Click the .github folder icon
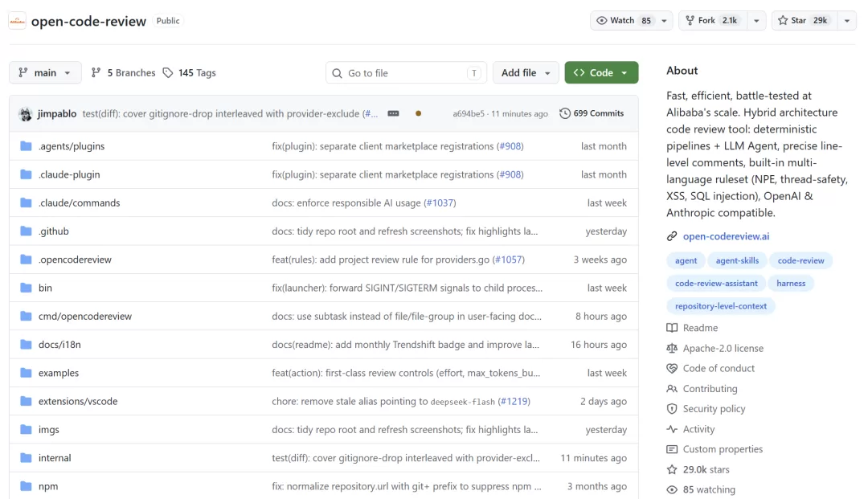The width and height of the screenshot is (868, 499). point(26,231)
